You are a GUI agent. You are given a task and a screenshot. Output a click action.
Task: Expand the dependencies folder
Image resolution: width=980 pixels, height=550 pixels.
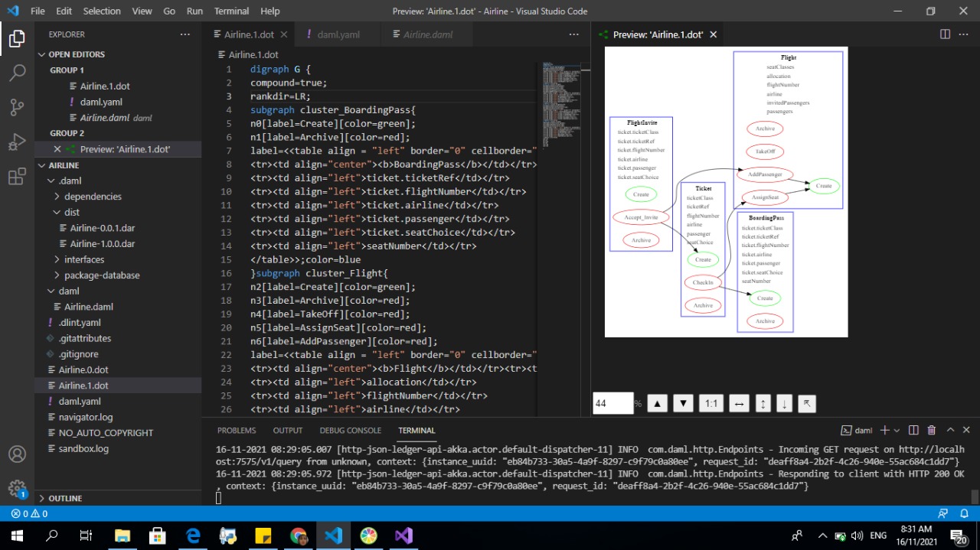[93, 197]
